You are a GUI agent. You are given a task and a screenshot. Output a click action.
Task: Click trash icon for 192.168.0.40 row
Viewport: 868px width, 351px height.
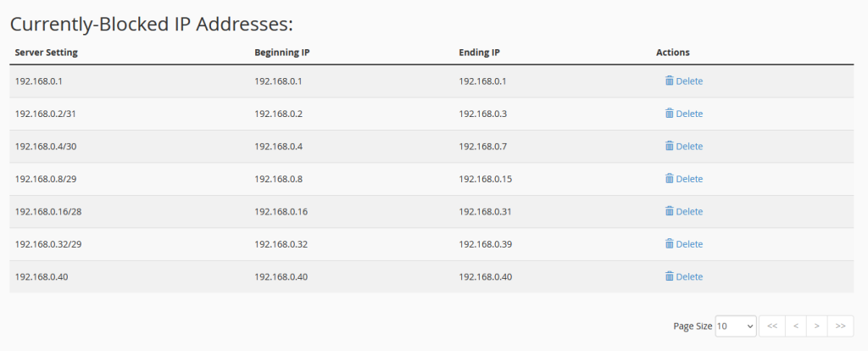click(669, 276)
